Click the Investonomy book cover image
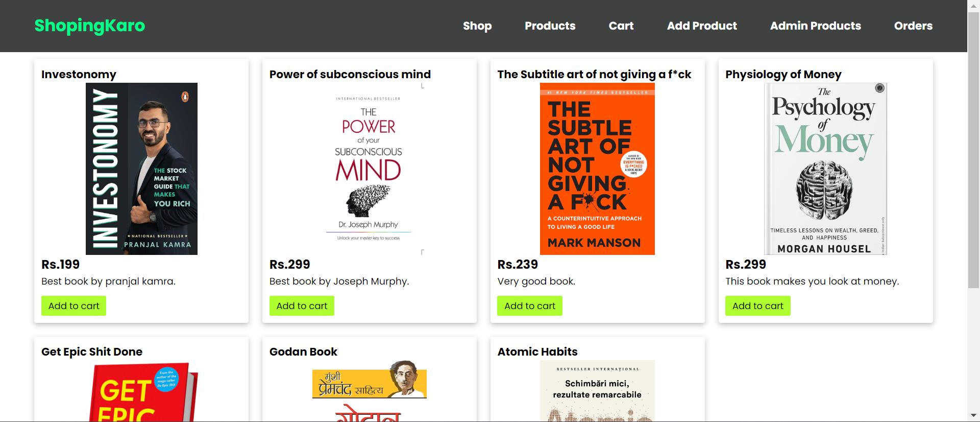 [141, 169]
